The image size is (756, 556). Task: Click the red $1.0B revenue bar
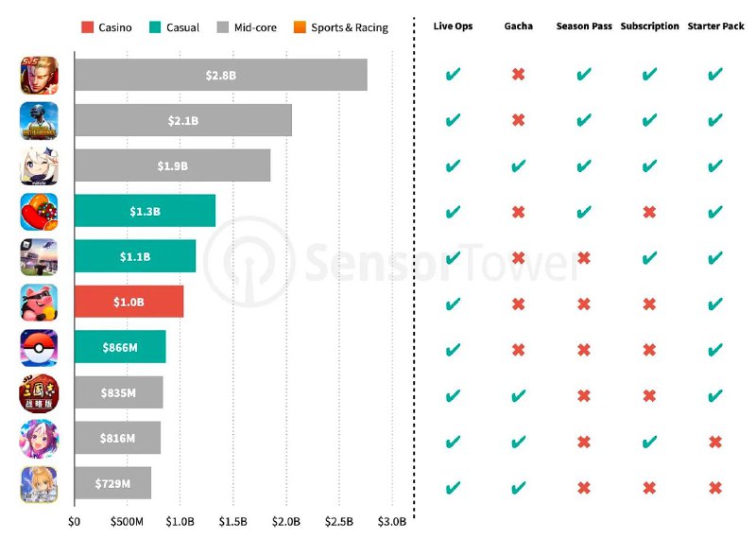click(x=129, y=302)
